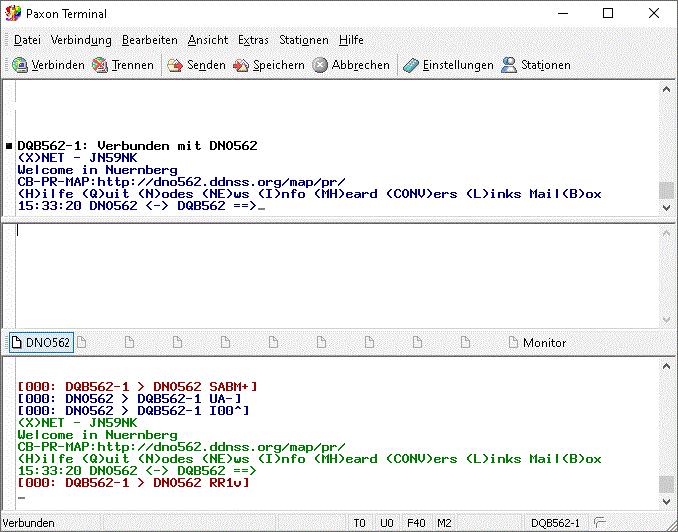The height and width of the screenshot is (532, 678).
Task: Click 'Welcome in Nuernberg' in receive pane
Action: [97, 170]
